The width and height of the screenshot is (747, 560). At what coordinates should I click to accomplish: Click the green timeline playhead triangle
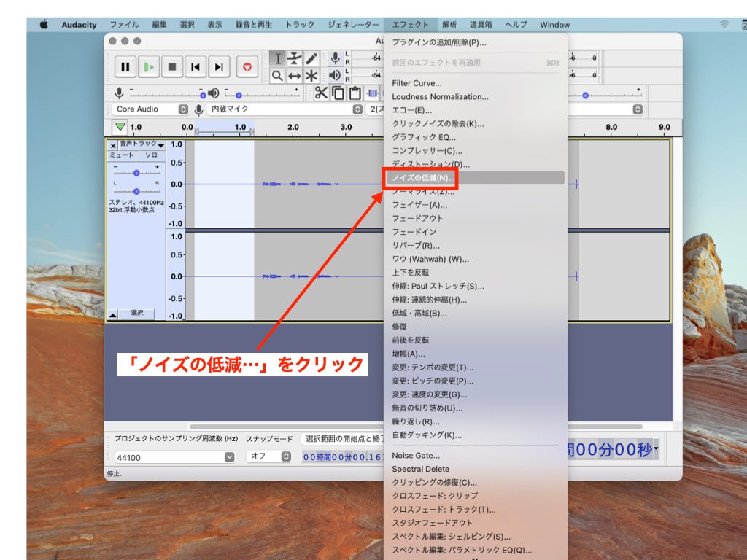pyautogui.click(x=120, y=127)
